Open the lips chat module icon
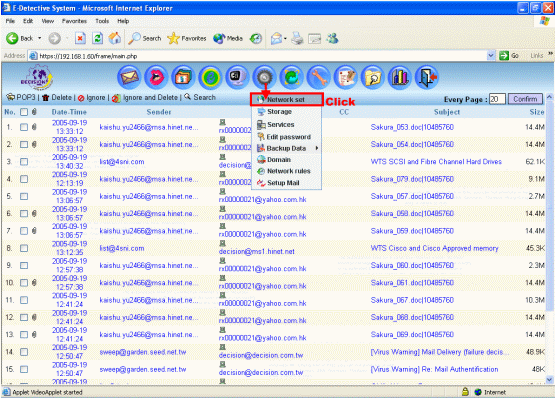Image resolution: width=555 pixels, height=398 pixels. pos(156,77)
